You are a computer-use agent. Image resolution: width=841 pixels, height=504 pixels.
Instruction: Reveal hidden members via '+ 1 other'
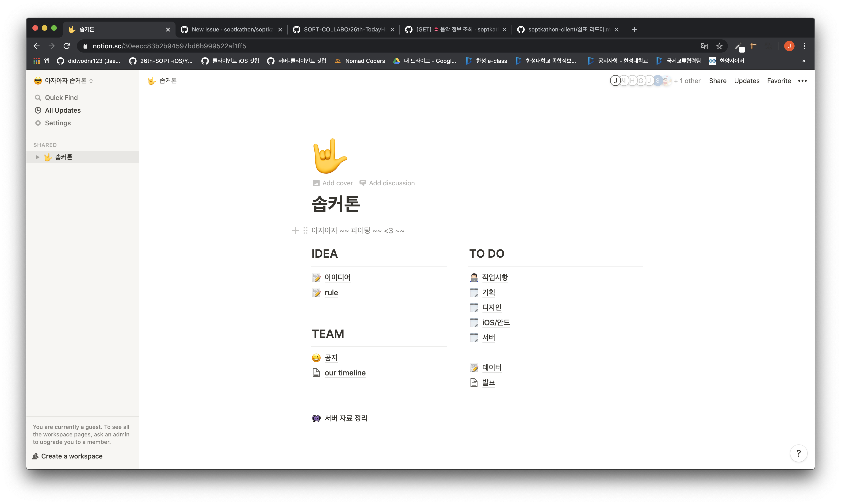pyautogui.click(x=688, y=80)
